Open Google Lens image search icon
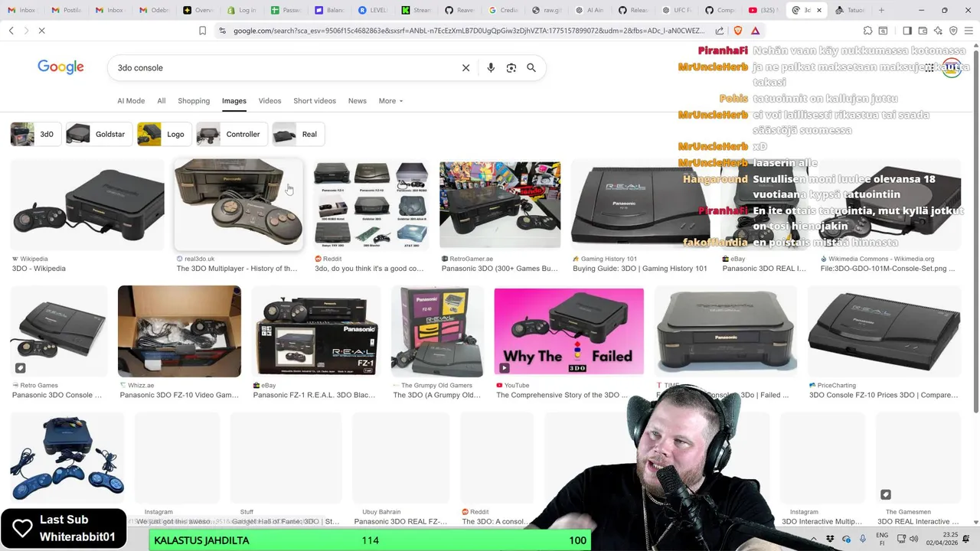This screenshot has height=551, width=980. pyautogui.click(x=511, y=67)
